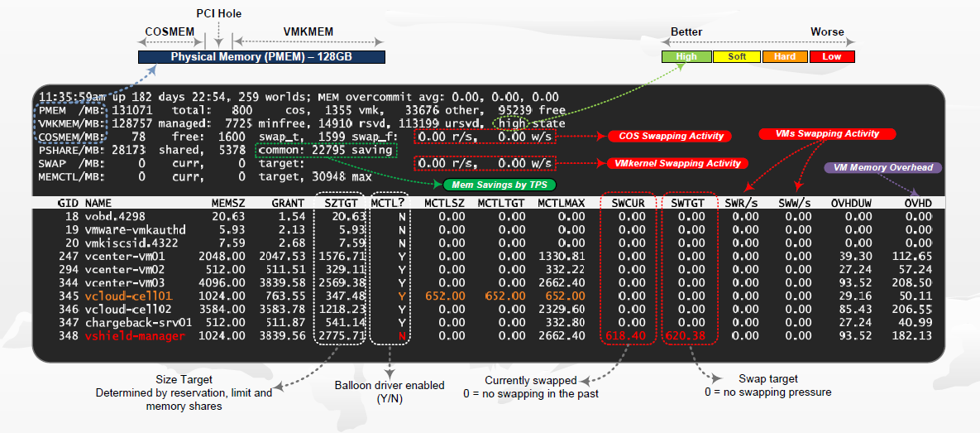
Task: Click the vcenter-vm01 row name
Action: (126, 256)
